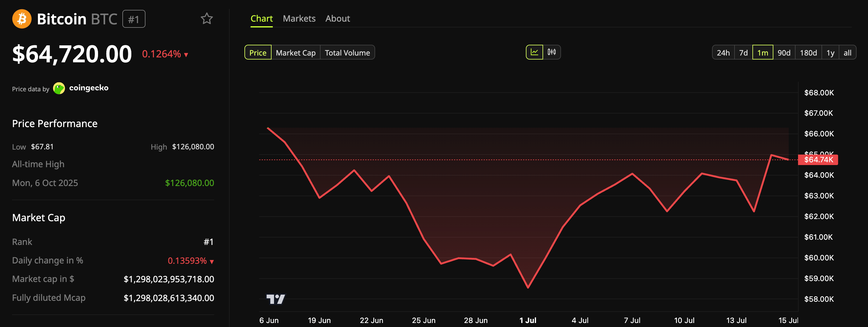Click the date Mon, 6 Oct 2025
868x327 pixels.
[45, 183]
